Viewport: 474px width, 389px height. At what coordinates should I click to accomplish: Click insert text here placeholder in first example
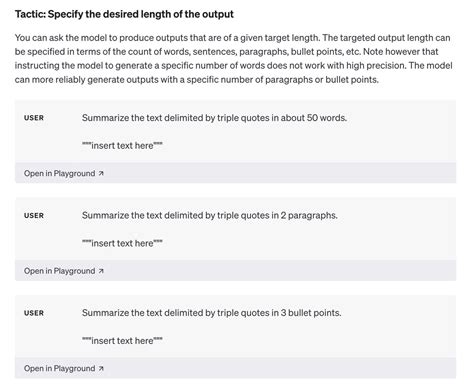point(122,146)
